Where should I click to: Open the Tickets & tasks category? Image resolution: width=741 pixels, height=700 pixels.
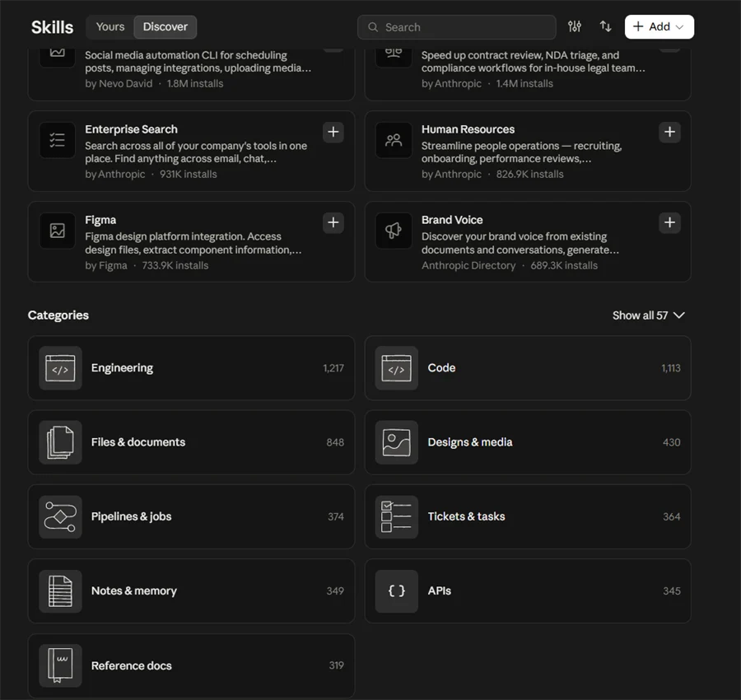tap(528, 516)
